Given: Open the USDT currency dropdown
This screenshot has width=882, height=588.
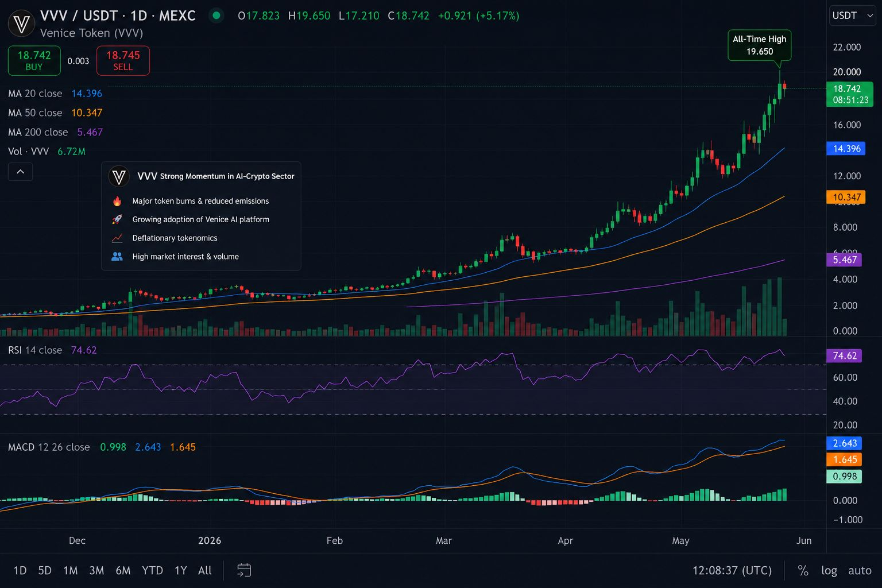Looking at the screenshot, I should click(853, 16).
